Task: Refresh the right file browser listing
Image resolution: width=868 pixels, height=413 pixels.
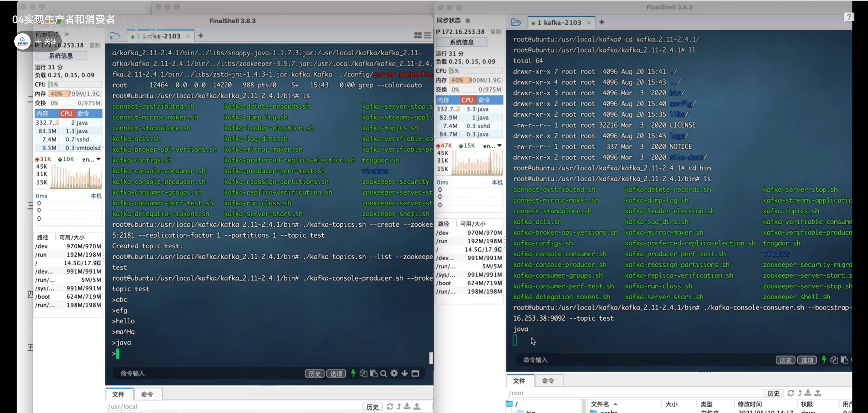Action: point(791,393)
